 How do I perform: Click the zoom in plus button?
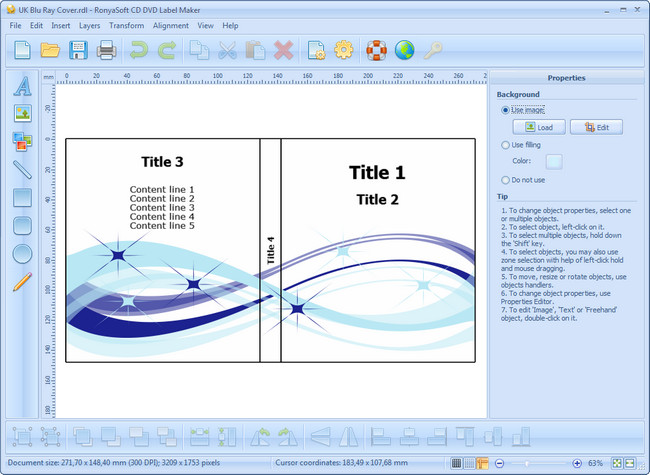(577, 463)
